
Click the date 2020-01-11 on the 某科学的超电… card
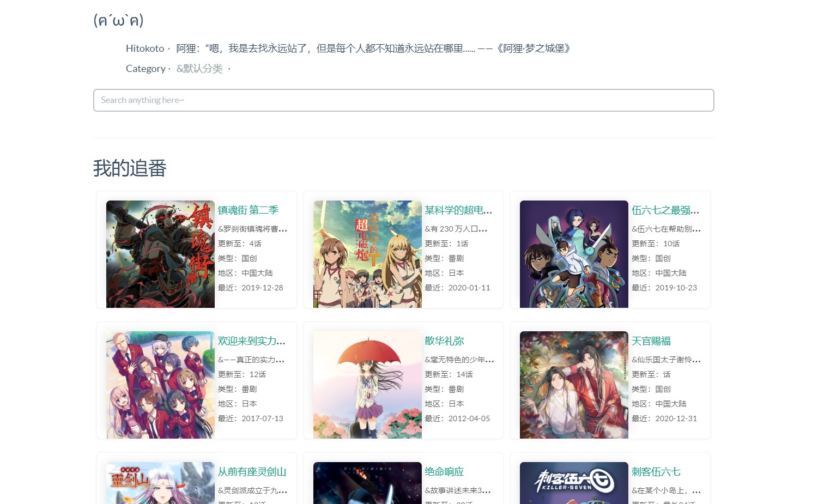pyautogui.click(x=469, y=288)
